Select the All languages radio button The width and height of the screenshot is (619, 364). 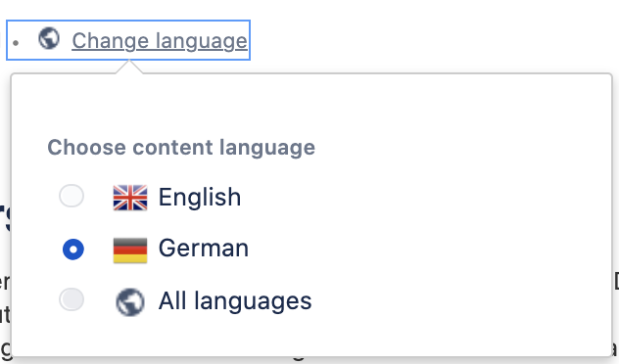[71, 299]
